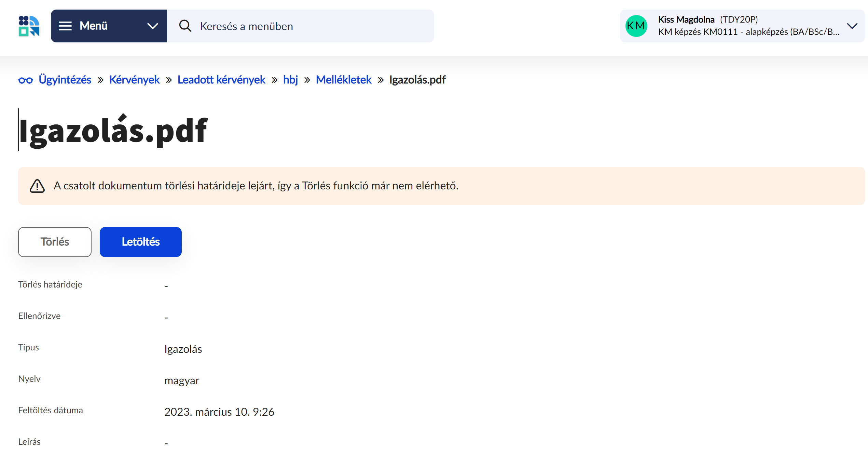Click the glasses icon in breadcrumb
Screen dimensions: 868x455
(x=26, y=80)
